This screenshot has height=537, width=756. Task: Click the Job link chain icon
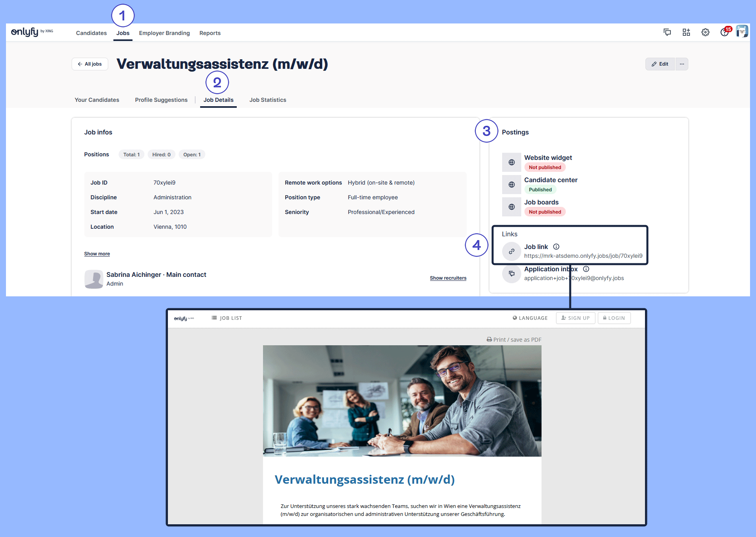click(x=512, y=251)
